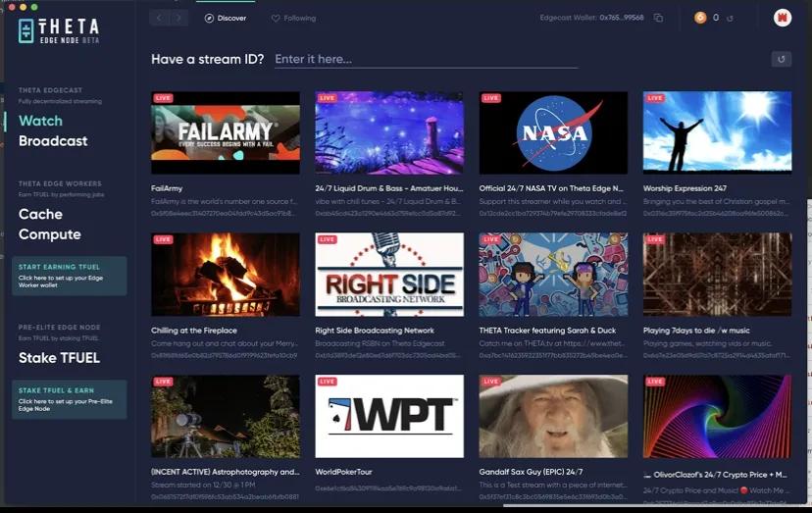
Task: Click the Theta Edge Node logo
Action: pos(59,30)
